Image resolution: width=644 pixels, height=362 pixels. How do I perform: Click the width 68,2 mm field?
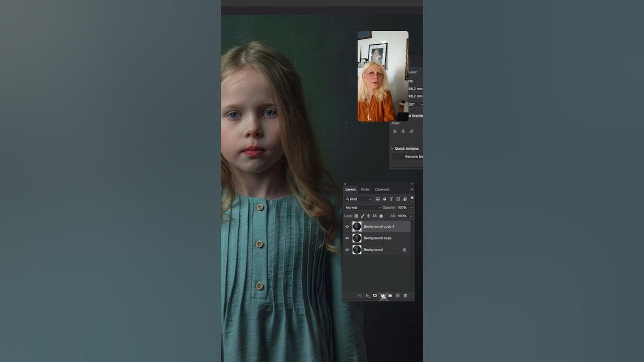click(x=416, y=89)
